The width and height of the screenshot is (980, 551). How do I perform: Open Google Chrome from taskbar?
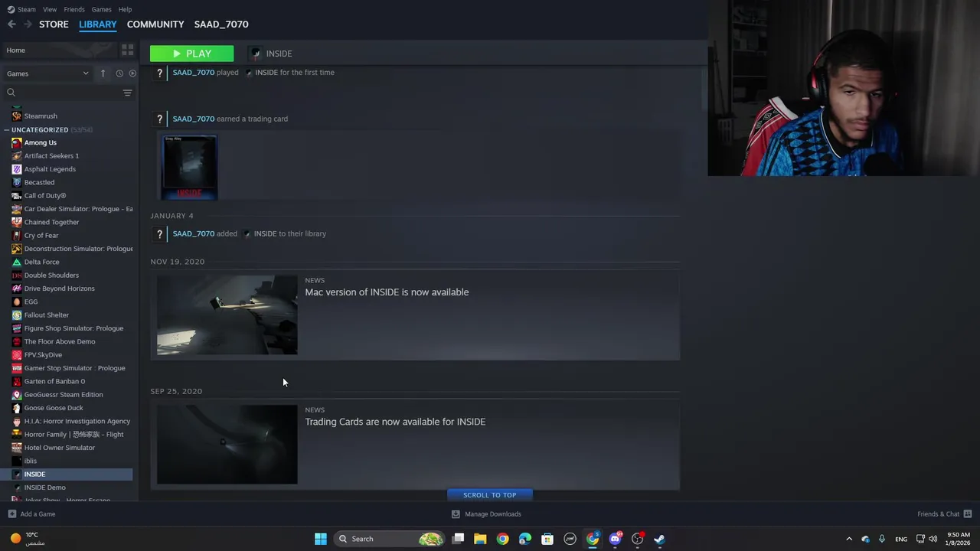pyautogui.click(x=502, y=539)
